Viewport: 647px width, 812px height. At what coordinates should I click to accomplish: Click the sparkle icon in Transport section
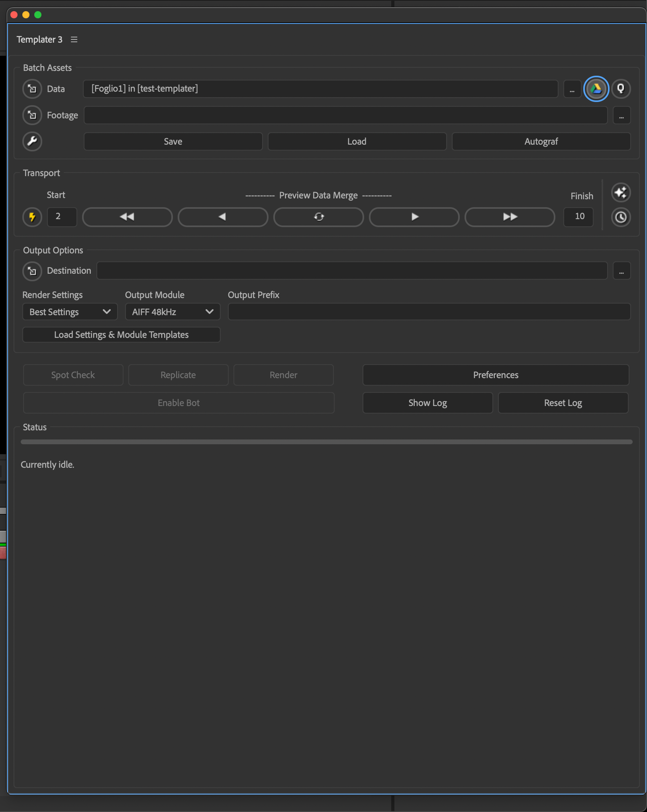[x=621, y=193]
